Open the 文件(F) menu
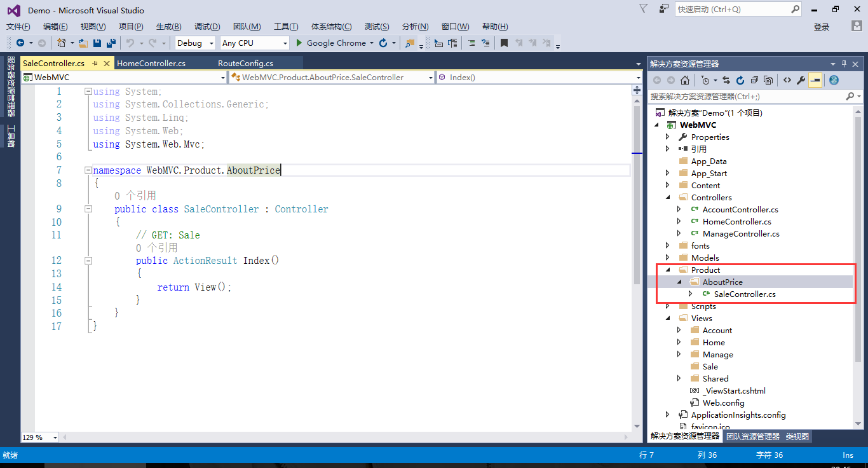This screenshot has height=468, width=868. click(18, 26)
